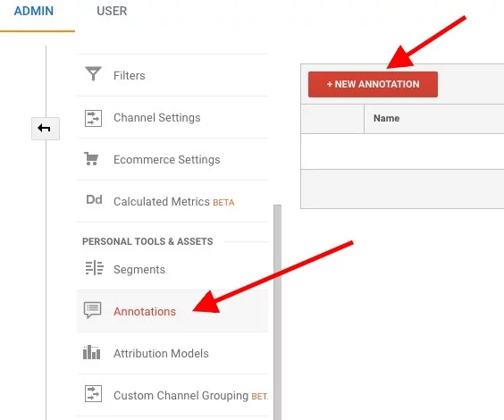Screen dimensions: 504x420
Task: Switch to the ADMIN tab
Action: 34,11
